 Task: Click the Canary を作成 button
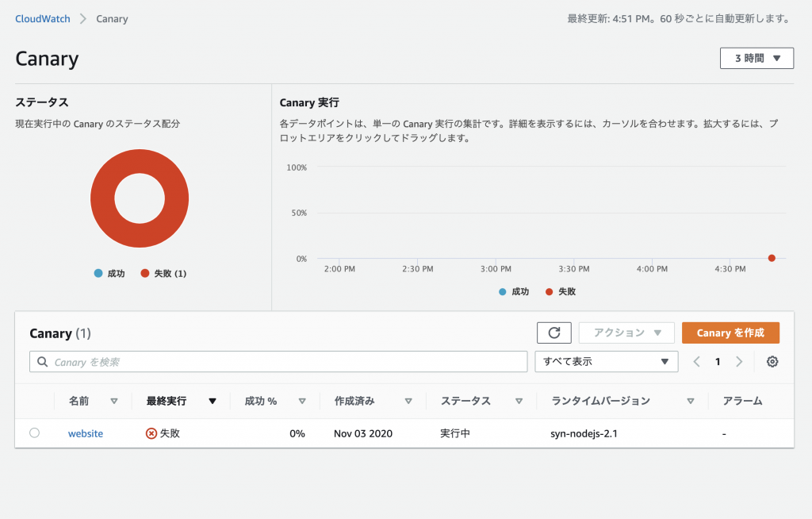pyautogui.click(x=730, y=333)
